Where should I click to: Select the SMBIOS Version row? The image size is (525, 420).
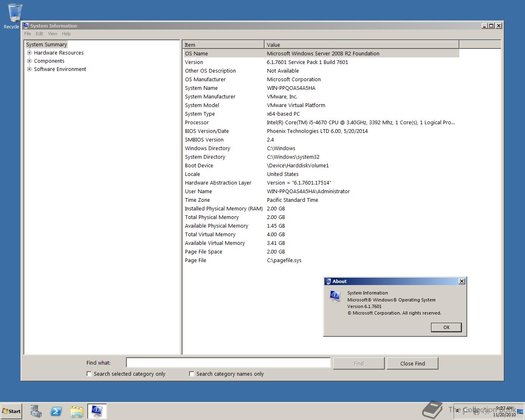[321, 139]
